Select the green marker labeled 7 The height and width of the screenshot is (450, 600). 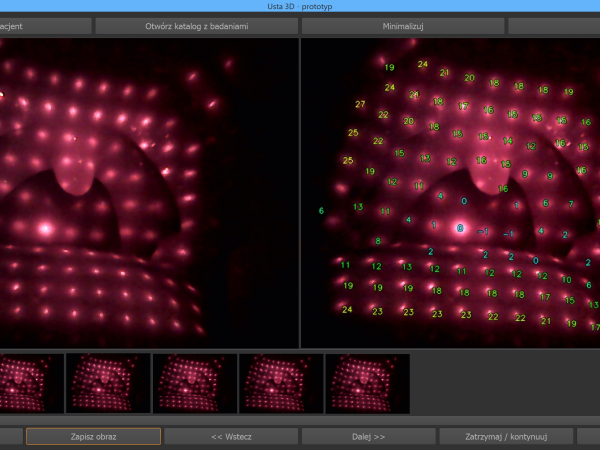571,204
